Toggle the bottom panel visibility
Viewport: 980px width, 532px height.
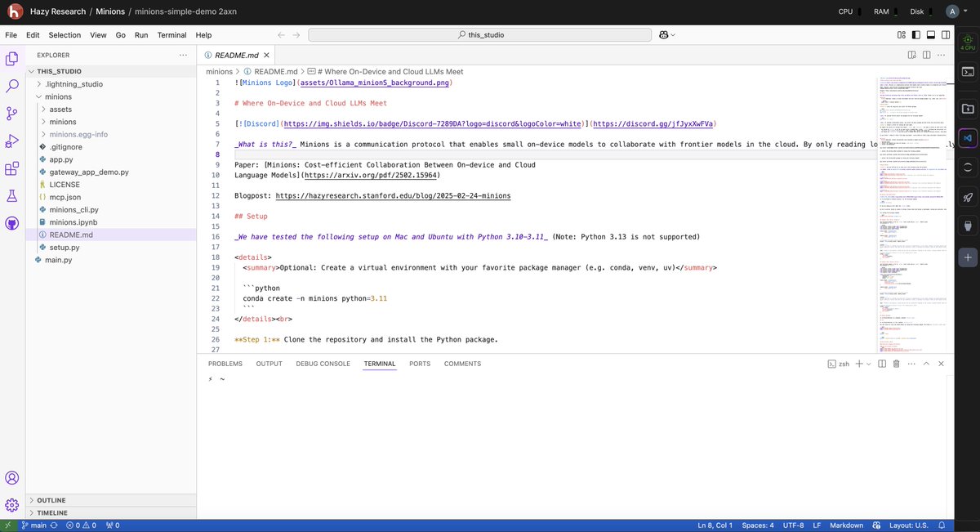click(930, 35)
